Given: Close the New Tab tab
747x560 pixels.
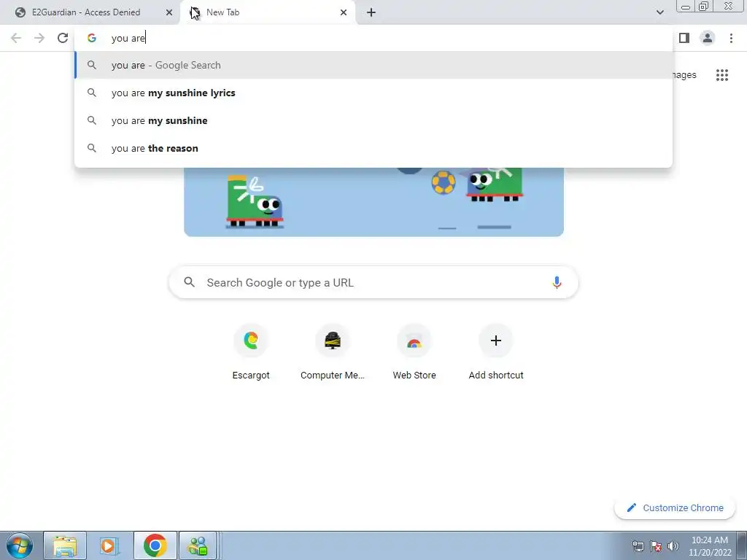Looking at the screenshot, I should coord(344,12).
